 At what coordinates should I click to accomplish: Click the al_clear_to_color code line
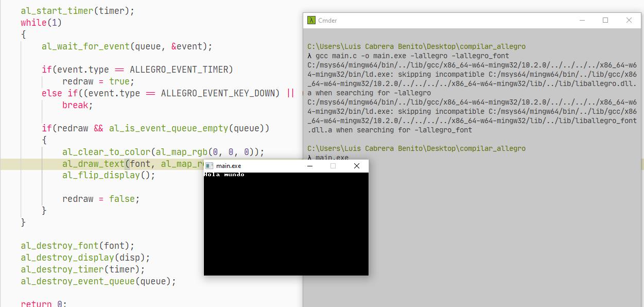[163, 152]
